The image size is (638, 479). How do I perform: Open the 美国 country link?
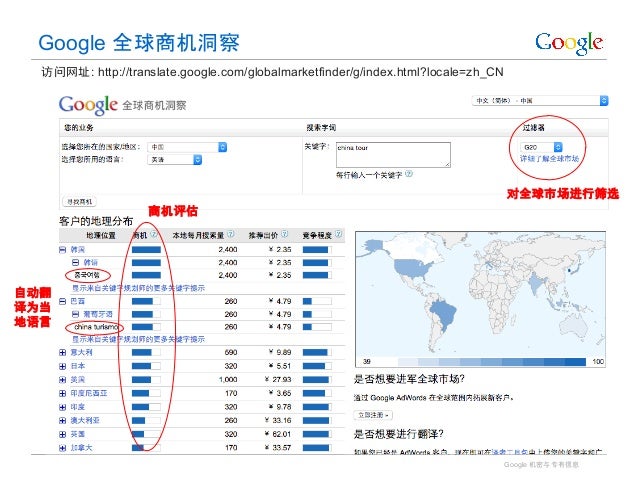[x=78, y=380]
